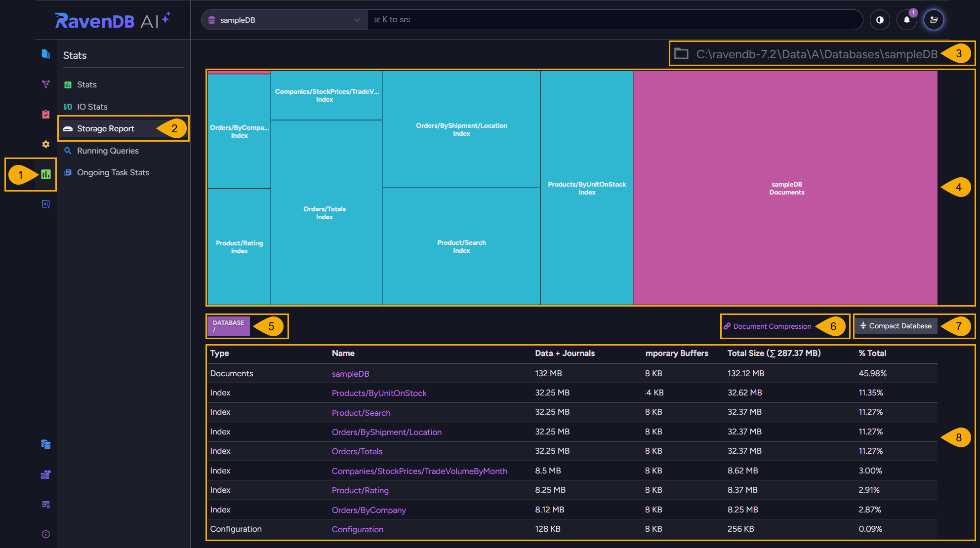Open the Settings gear section icon

(x=45, y=144)
